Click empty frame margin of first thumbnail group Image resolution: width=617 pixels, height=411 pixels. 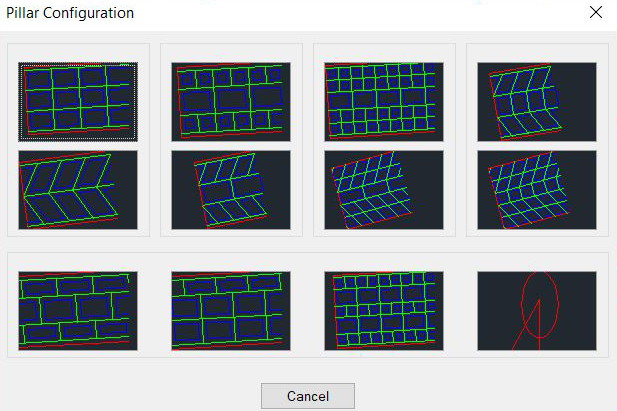pos(78,52)
